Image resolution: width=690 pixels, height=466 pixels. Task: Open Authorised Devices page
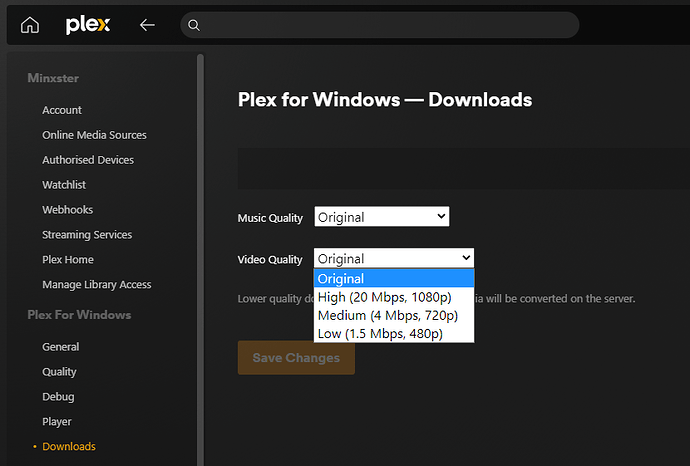click(88, 160)
